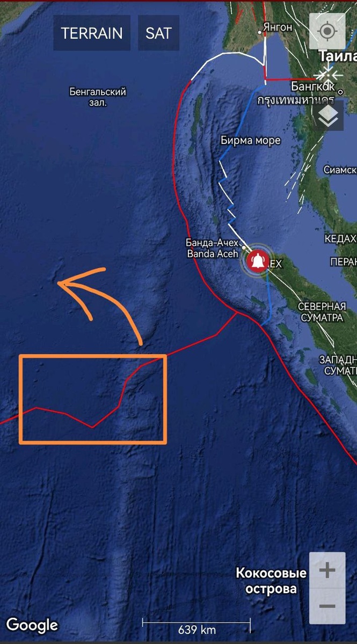This screenshot has height=644, width=357.
Task: Zoom out with the minus button
Action: (327, 606)
